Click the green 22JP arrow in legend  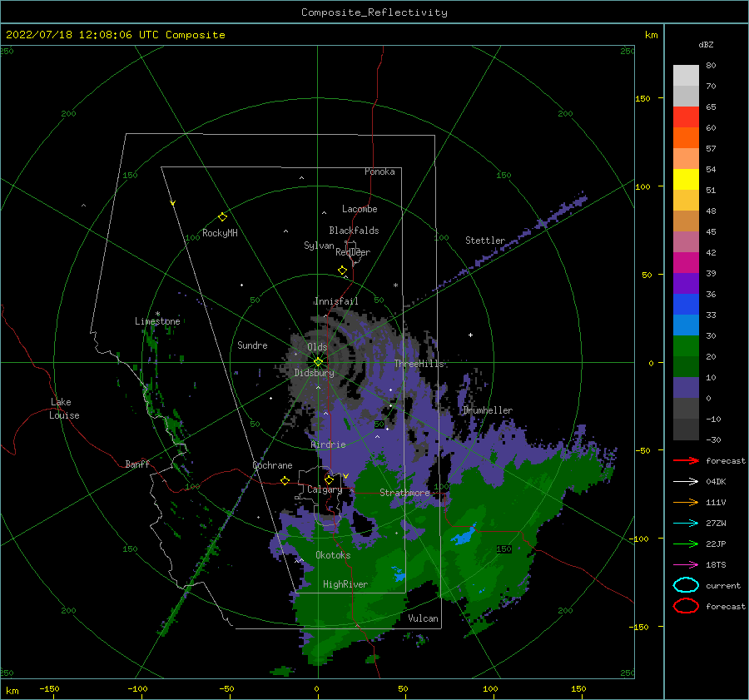(686, 544)
